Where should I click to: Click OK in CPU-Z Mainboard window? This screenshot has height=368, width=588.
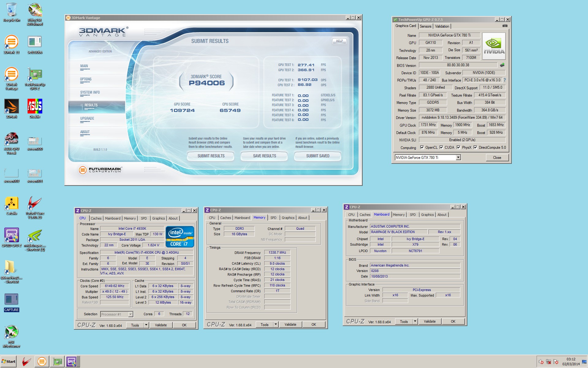pos(453,321)
